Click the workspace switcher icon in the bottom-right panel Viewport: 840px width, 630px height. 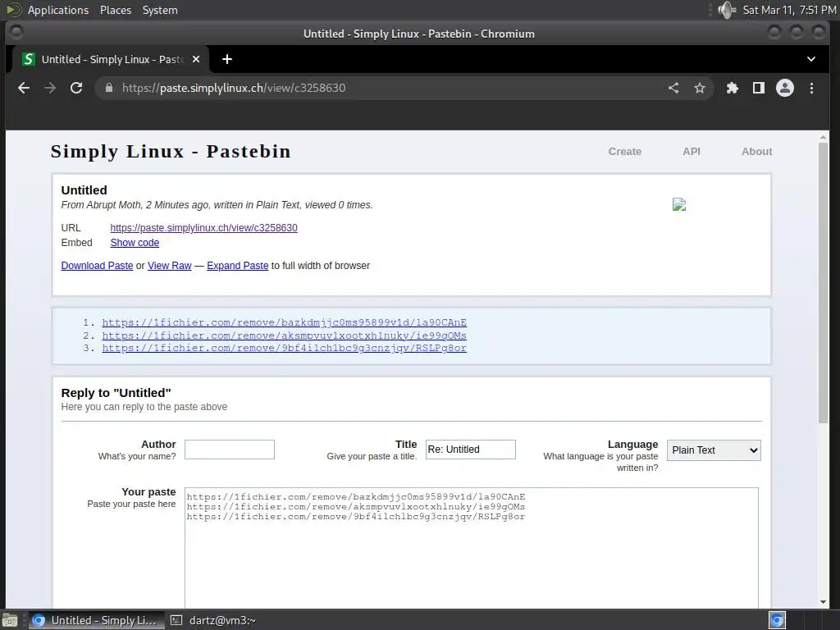[777, 620]
